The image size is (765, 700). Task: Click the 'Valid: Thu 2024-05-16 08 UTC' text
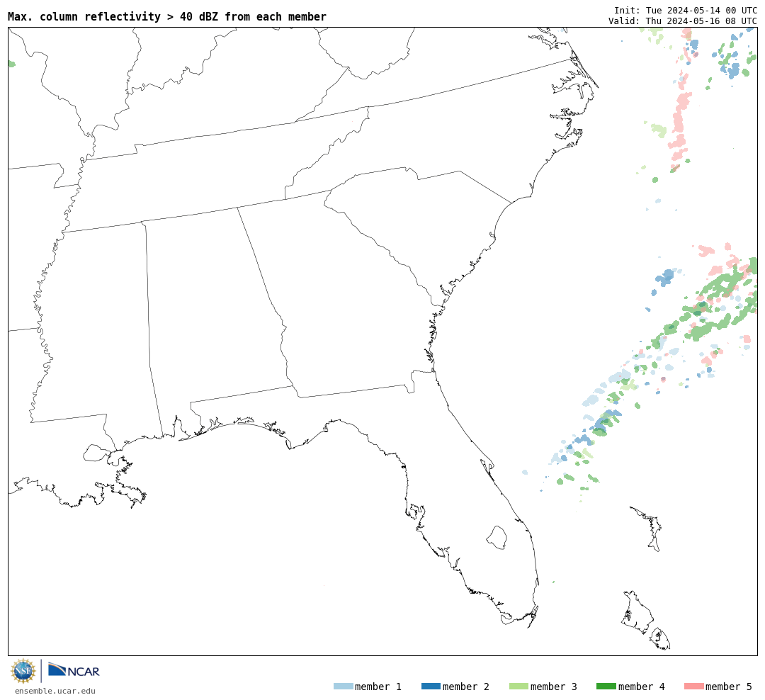coord(683,21)
